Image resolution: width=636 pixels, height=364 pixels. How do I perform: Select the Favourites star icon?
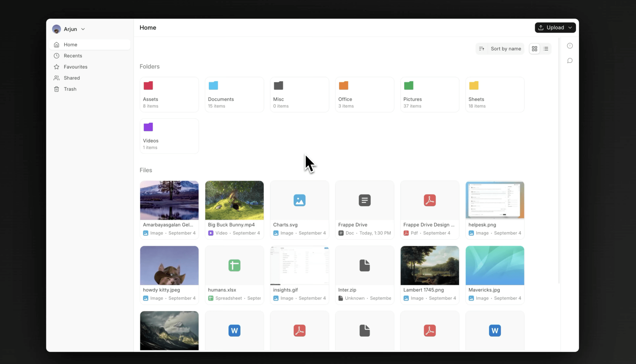(56, 67)
